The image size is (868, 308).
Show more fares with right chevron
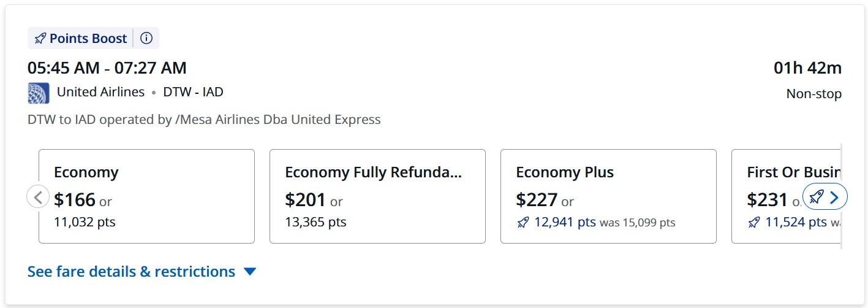click(834, 197)
